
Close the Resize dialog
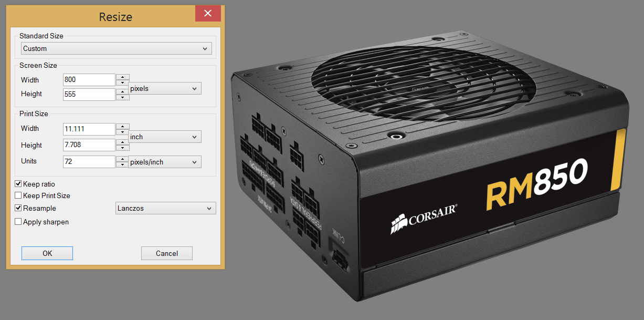click(x=208, y=14)
